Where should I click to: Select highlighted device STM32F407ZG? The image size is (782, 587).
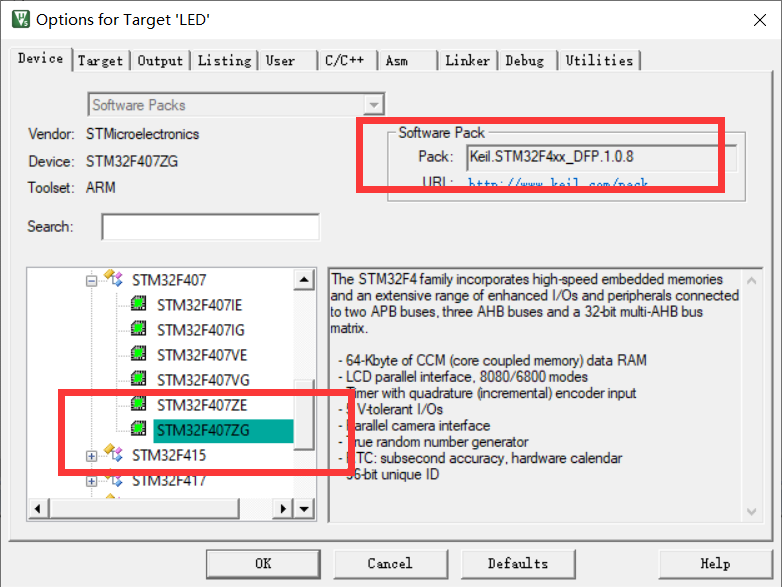pos(223,430)
